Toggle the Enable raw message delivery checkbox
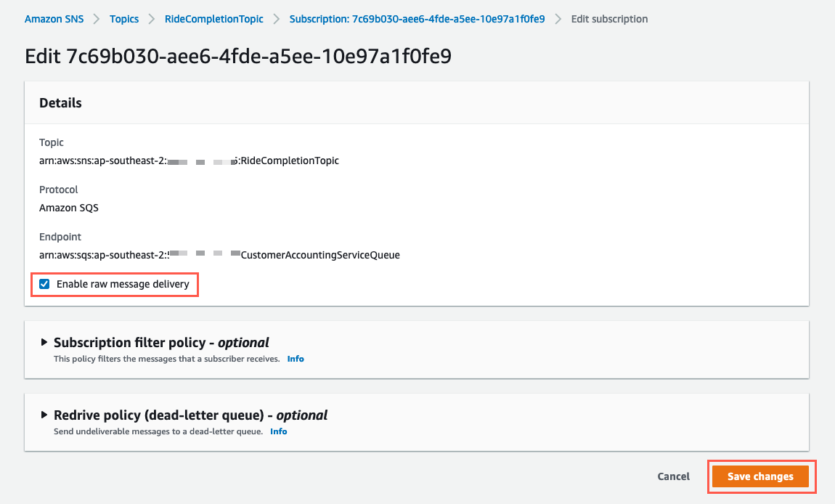835x504 pixels. click(45, 284)
